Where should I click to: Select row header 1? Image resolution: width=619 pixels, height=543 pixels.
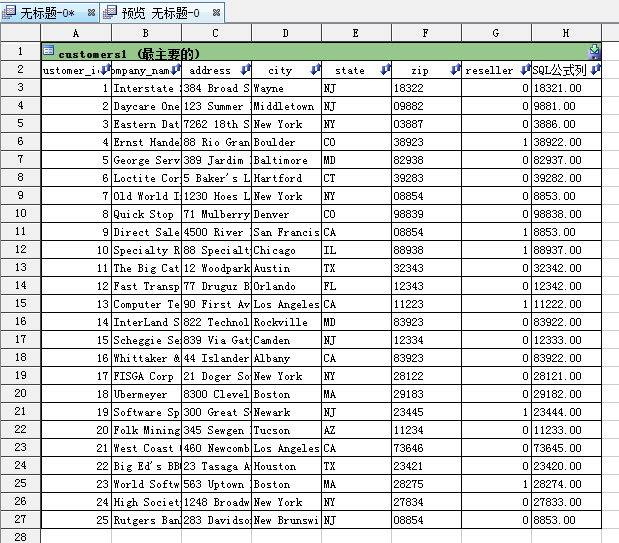click(x=21, y=51)
